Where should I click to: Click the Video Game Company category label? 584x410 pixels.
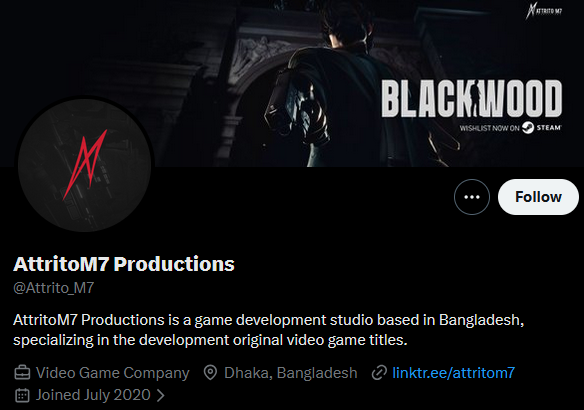coord(112,373)
